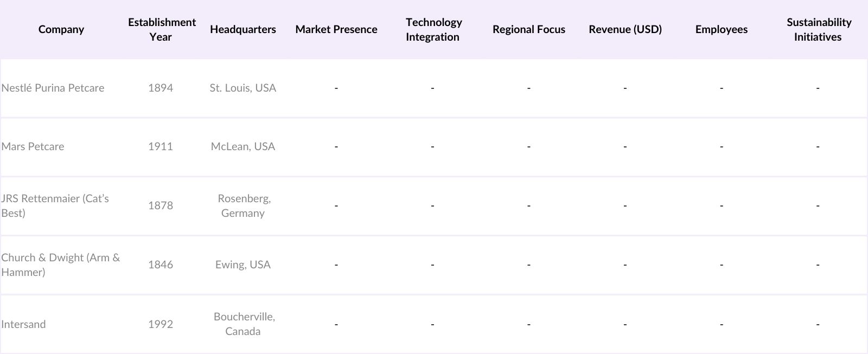The image size is (868, 354).
Task: Select the Headquarters column header
Action: (x=242, y=29)
